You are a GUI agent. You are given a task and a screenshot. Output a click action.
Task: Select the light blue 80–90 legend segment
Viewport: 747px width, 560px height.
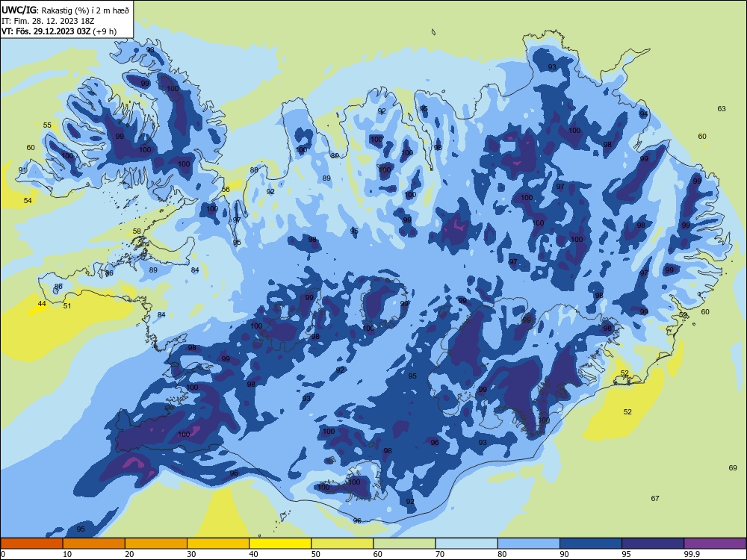[x=529, y=544]
